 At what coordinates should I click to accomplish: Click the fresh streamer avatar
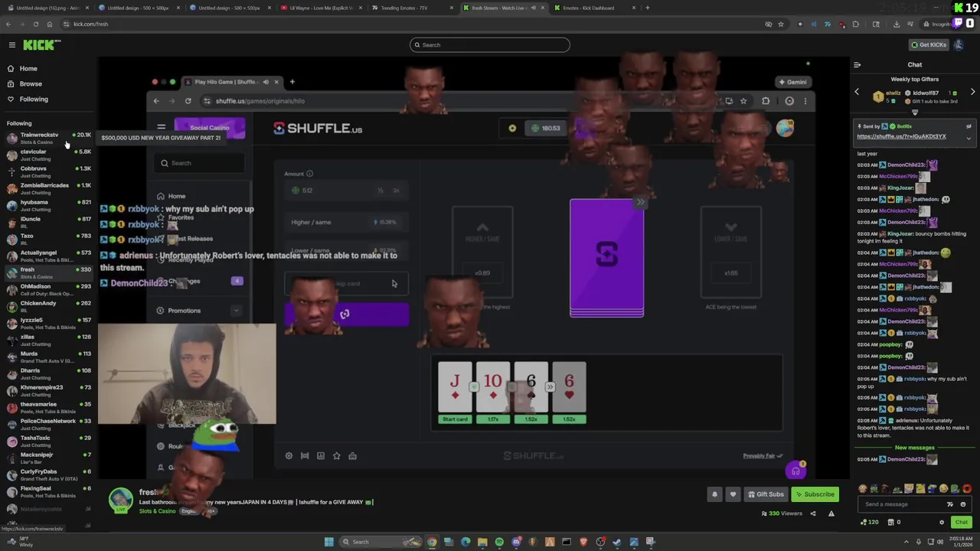121,500
